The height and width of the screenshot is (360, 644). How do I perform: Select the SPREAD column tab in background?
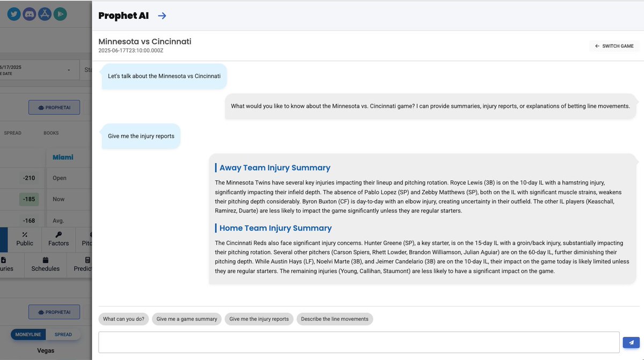point(13,133)
